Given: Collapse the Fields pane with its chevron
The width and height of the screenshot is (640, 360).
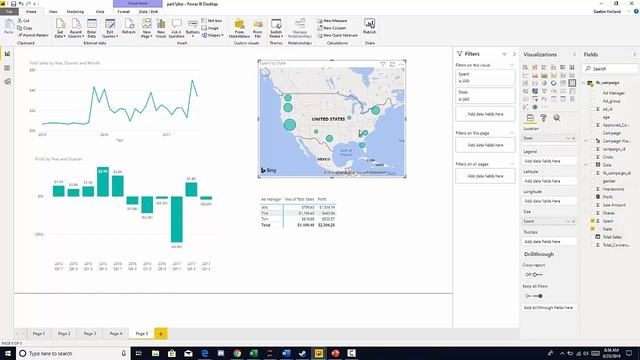Looking at the screenshot, I should pyautogui.click(x=635, y=54).
